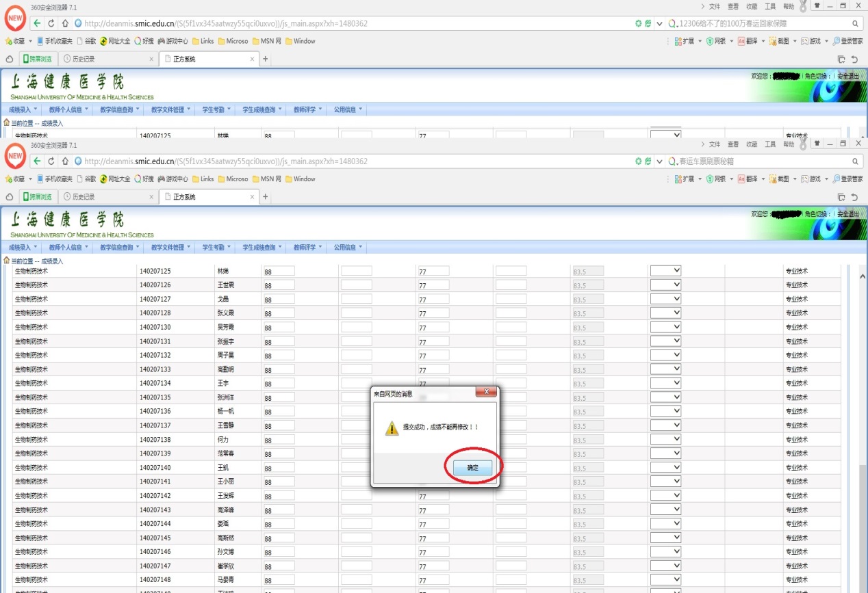Open the 公用信息 menu in the front window
This screenshot has width=868, height=593.
pos(348,247)
